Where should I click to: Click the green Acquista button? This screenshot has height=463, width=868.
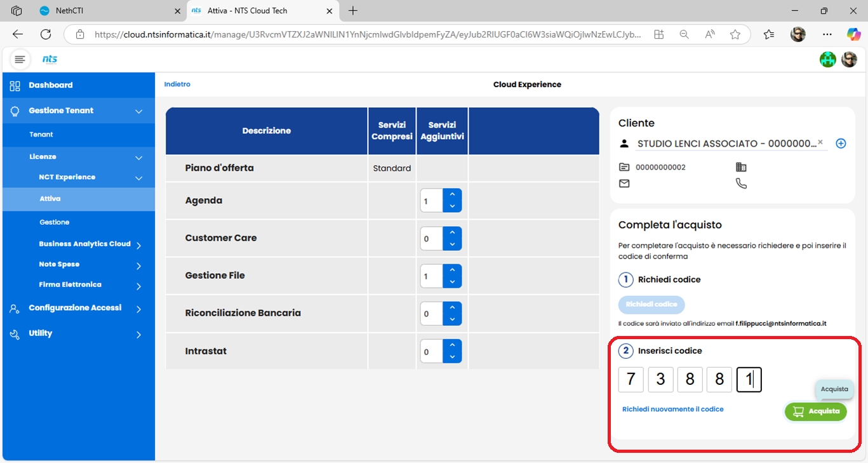coord(816,411)
